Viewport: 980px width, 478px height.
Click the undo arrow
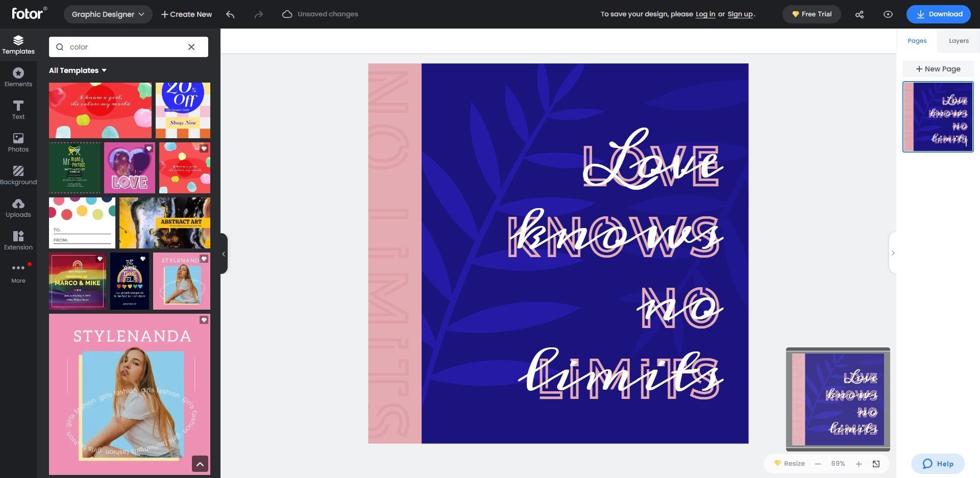pyautogui.click(x=230, y=14)
